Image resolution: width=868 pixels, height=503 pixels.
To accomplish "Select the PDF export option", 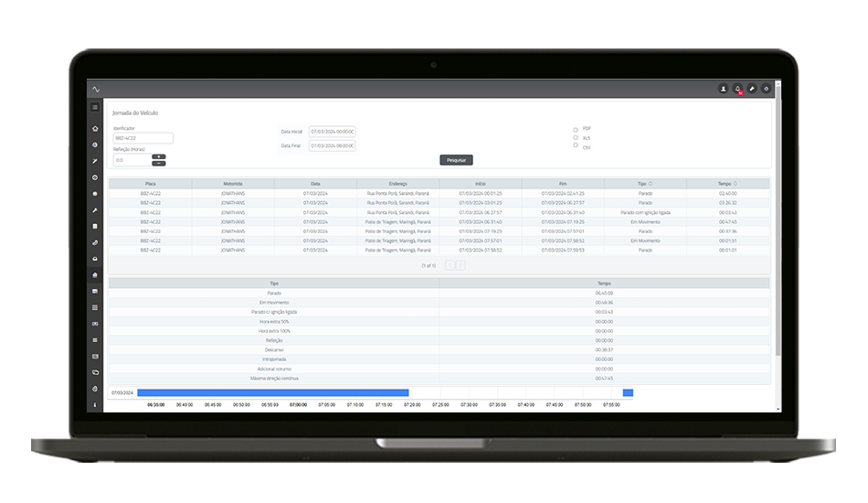I will click(576, 129).
